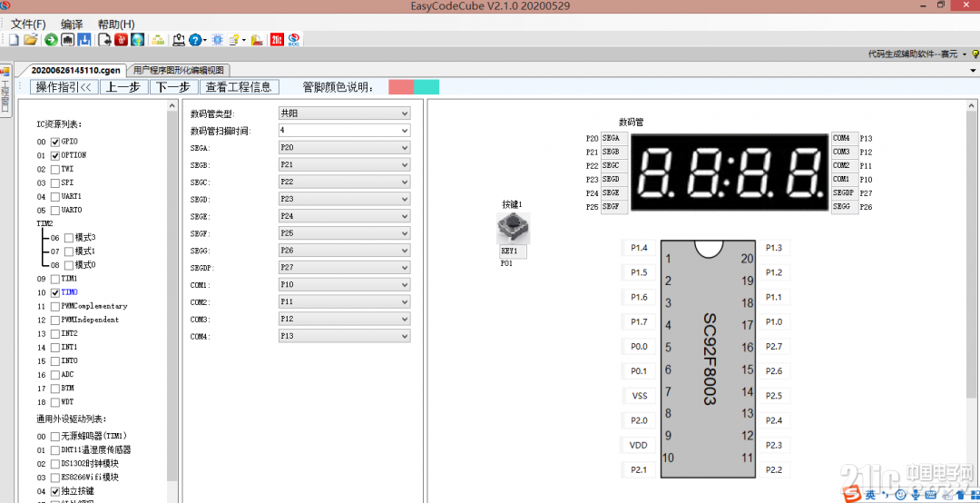Click the P2.7 pin button on the chip
This screenshot has height=503, width=980.
[x=774, y=347]
